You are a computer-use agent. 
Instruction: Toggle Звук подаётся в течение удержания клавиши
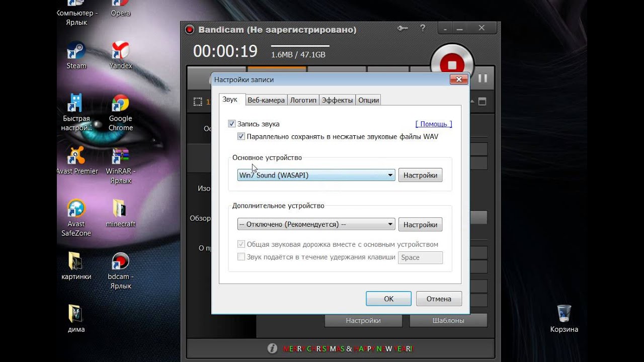tap(241, 257)
